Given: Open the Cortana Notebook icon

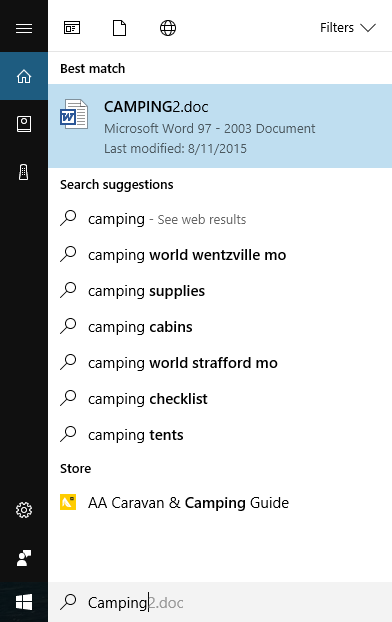Looking at the screenshot, I should (x=24, y=124).
